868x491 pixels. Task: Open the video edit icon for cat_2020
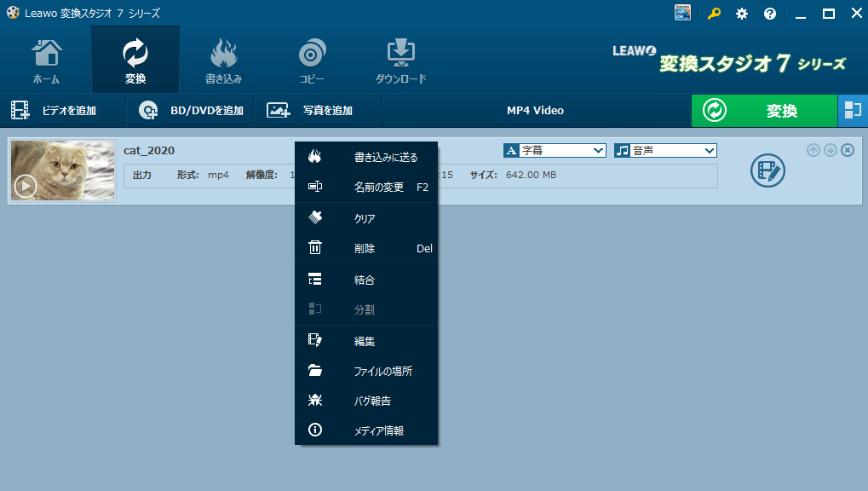767,170
